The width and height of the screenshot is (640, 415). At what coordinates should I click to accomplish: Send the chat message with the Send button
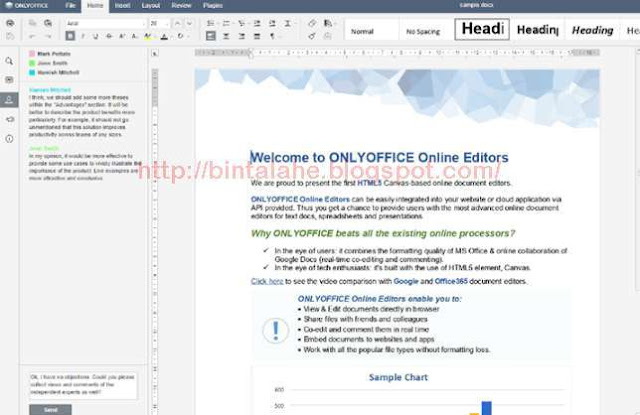click(x=51, y=410)
